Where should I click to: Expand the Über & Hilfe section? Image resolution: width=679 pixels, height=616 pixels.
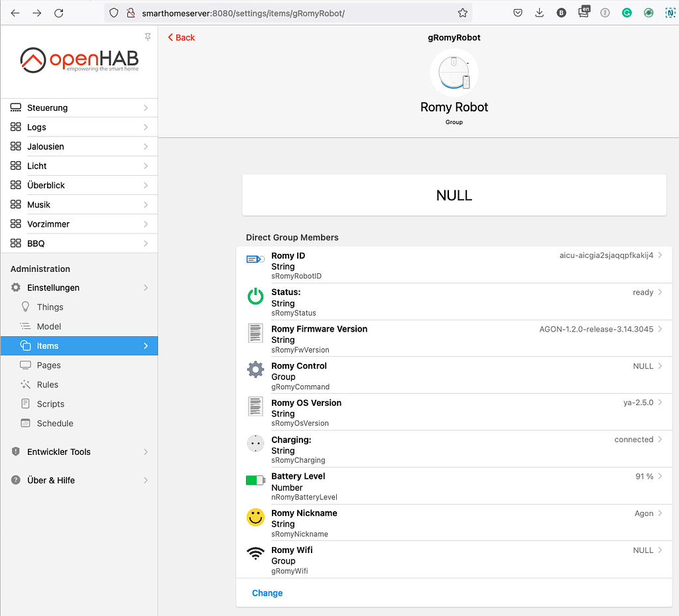[79, 480]
